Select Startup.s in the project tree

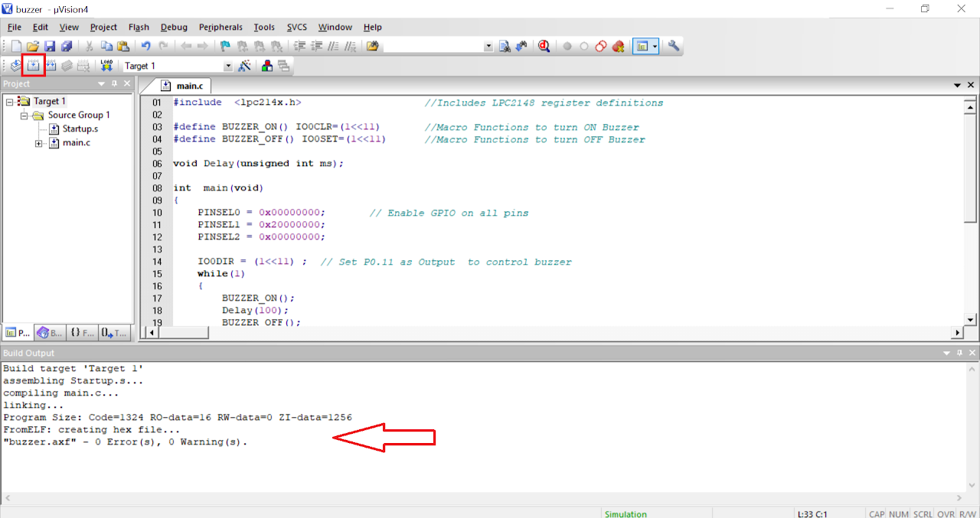(x=80, y=129)
